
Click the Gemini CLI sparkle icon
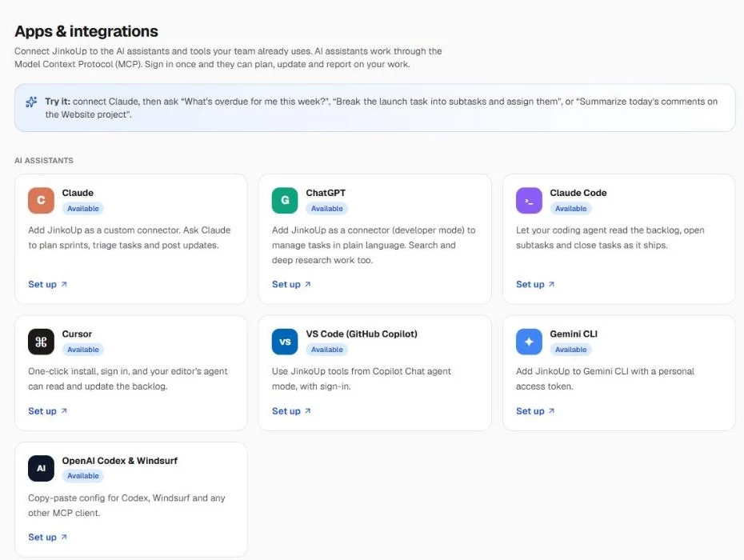coord(529,342)
